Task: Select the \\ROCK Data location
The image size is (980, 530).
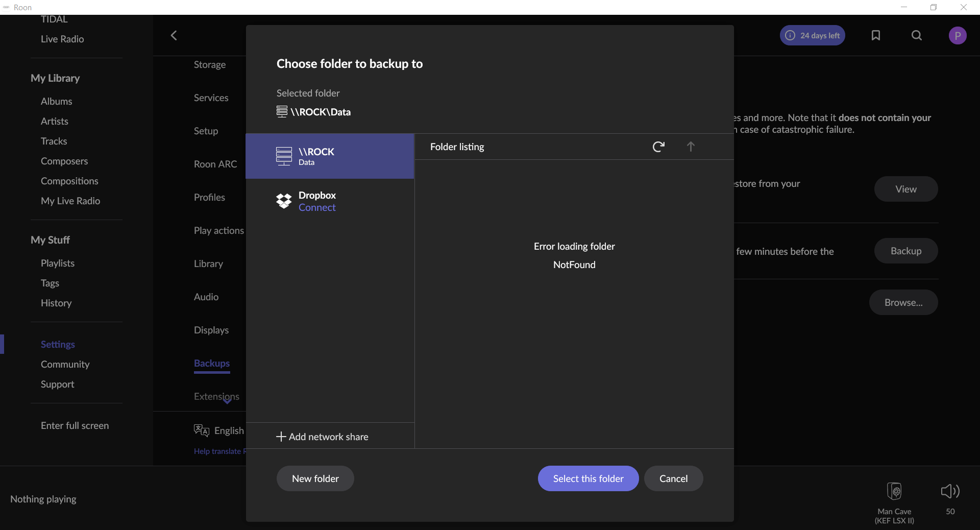Action: [x=330, y=156]
